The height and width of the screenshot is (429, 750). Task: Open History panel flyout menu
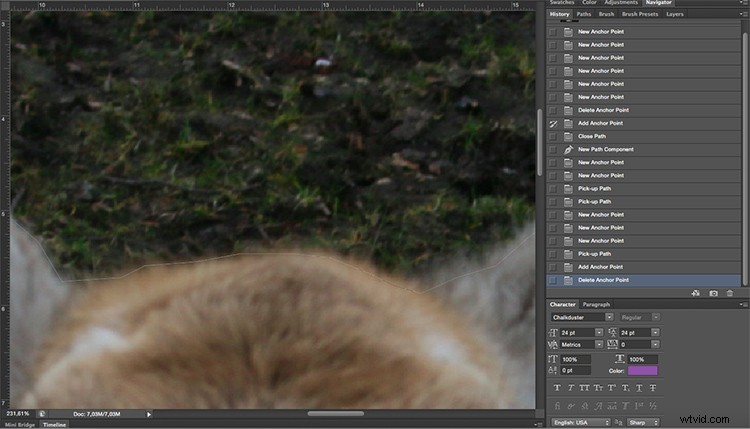point(742,14)
